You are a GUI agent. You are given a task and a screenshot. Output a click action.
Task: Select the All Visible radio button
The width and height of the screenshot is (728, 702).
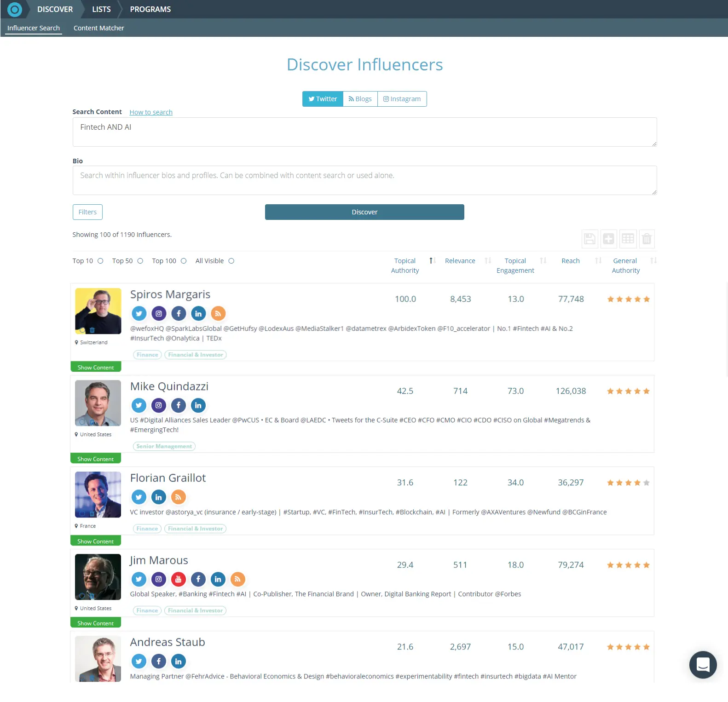[231, 261]
